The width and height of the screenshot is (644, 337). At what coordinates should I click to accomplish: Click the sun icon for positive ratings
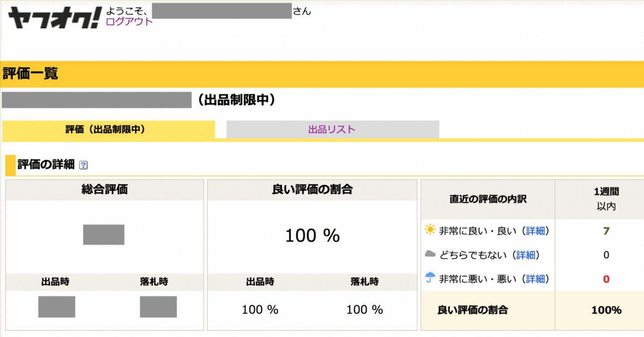430,230
